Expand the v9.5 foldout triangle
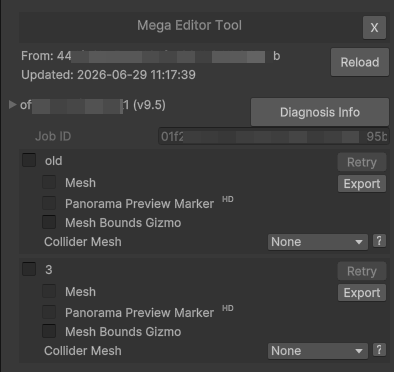The image size is (394, 372). (12, 105)
